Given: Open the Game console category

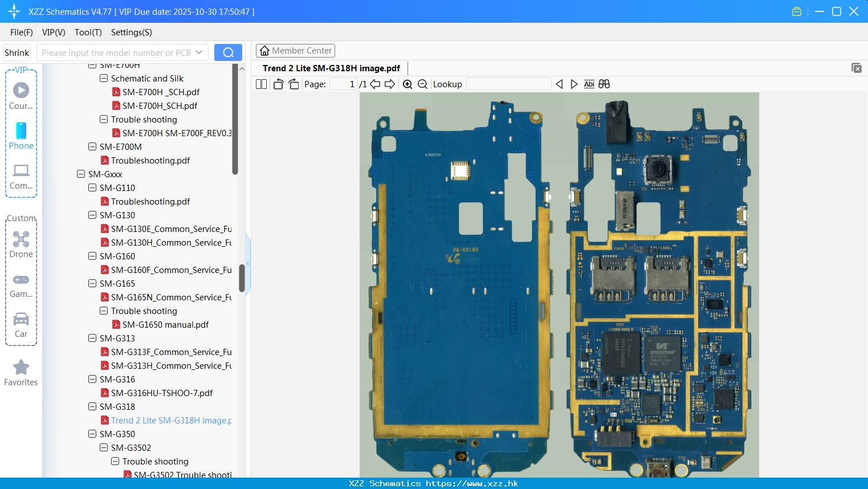Looking at the screenshot, I should 21,285.
